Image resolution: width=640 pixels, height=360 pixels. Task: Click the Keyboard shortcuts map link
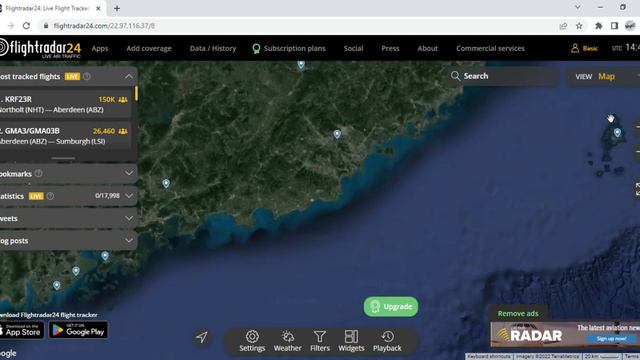coord(489,356)
